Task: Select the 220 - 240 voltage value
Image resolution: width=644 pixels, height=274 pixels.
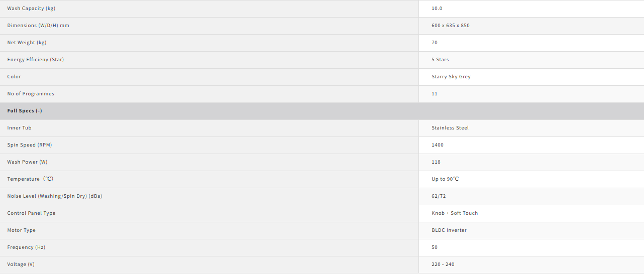Action: coord(443,264)
